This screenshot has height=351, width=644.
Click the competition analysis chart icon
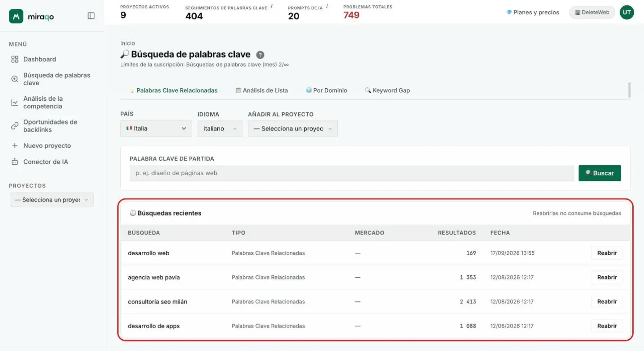tap(15, 103)
